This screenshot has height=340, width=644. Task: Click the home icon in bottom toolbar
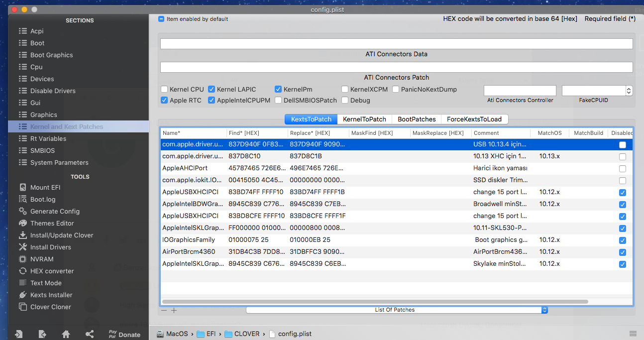(x=66, y=334)
